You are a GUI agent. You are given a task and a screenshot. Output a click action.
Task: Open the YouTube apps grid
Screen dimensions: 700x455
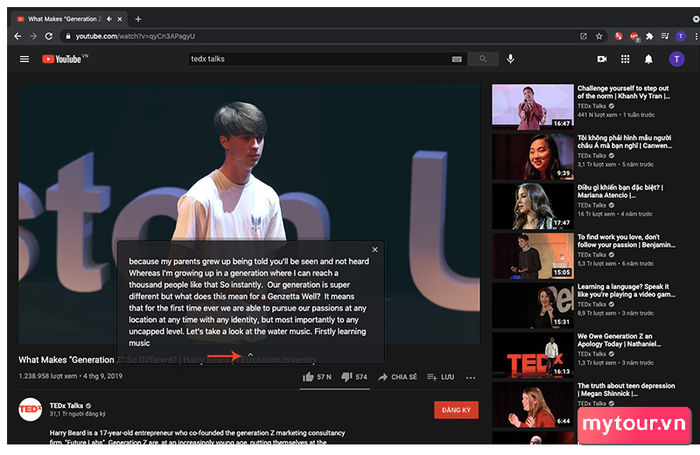pyautogui.click(x=625, y=59)
